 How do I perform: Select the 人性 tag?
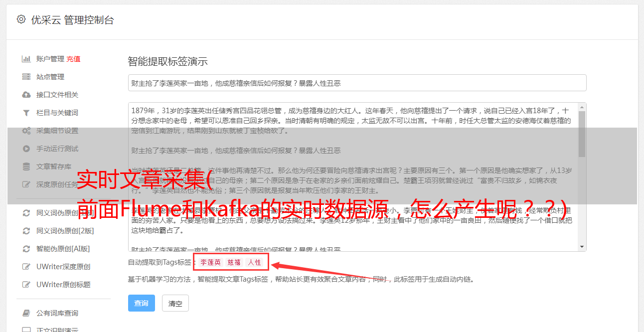coord(254,262)
